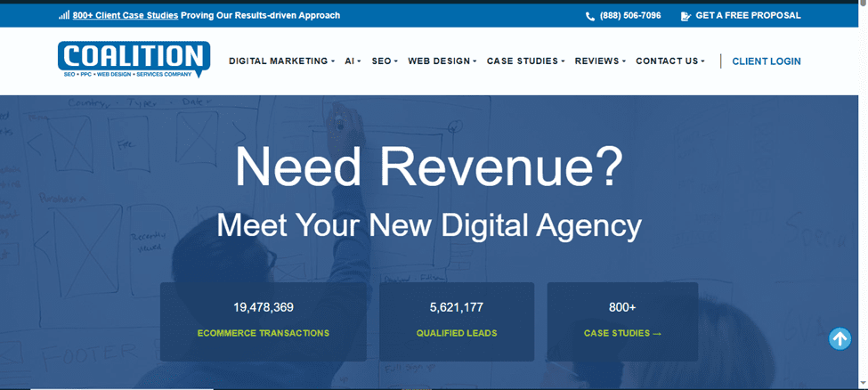Open the Case Studies navigation menu

(525, 61)
